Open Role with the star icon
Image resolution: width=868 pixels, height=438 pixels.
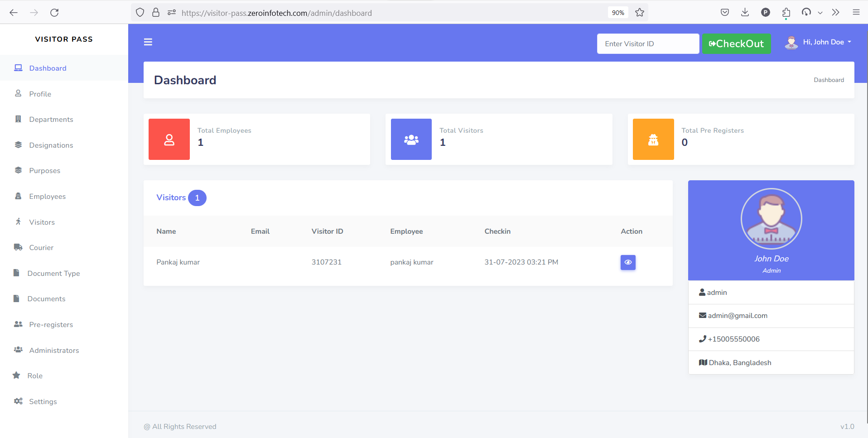34,376
